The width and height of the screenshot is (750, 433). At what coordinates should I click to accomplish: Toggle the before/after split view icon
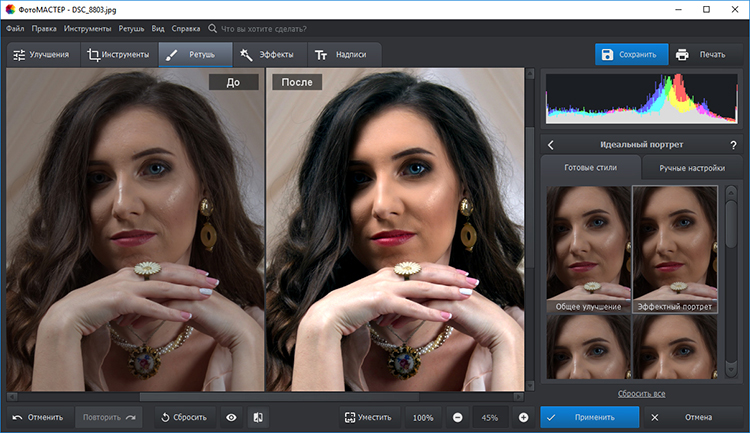(x=257, y=417)
